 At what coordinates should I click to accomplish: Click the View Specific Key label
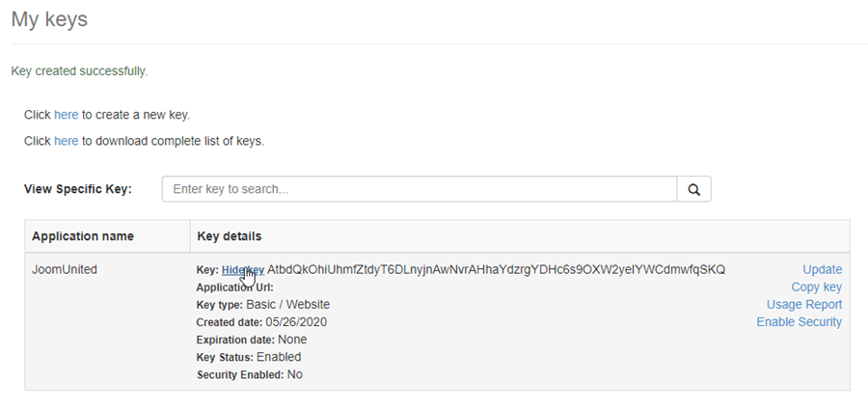(x=77, y=189)
